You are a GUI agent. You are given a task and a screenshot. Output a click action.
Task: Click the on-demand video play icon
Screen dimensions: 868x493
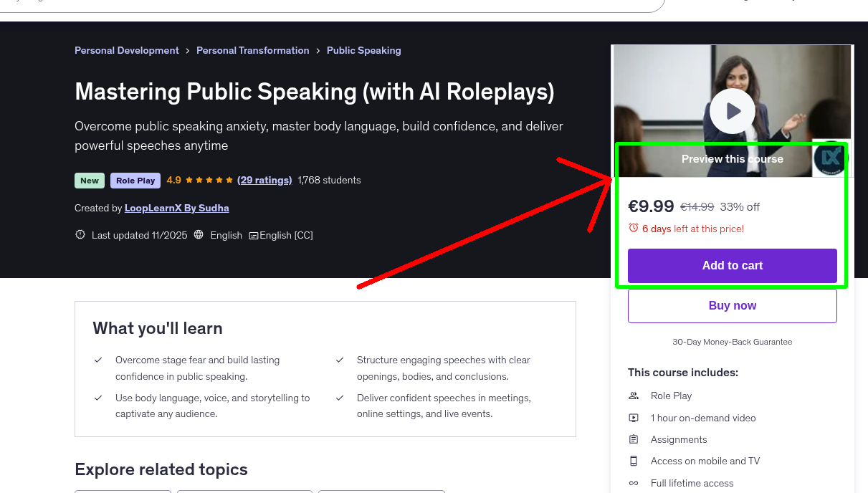(x=634, y=418)
